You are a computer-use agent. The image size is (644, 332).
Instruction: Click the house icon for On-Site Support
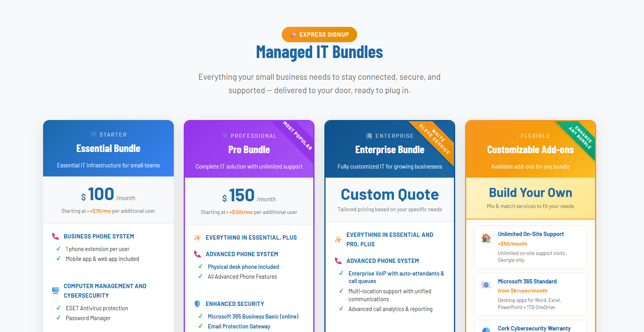(486, 238)
